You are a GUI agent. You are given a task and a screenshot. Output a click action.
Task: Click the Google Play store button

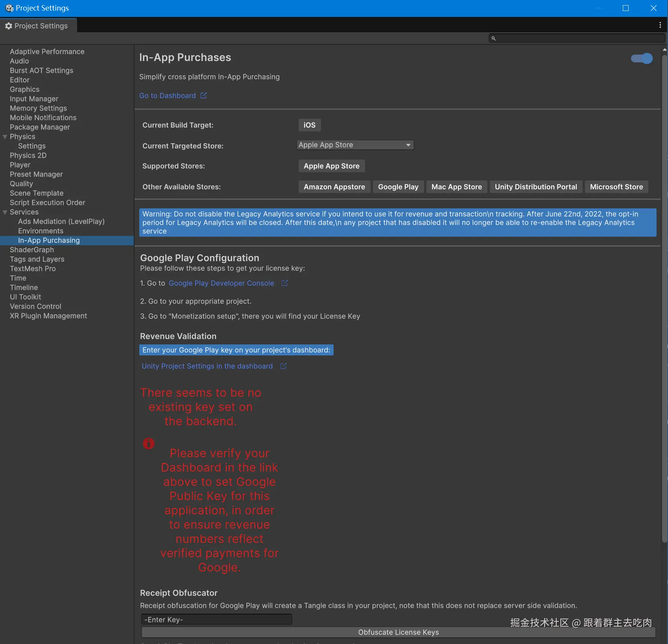[x=398, y=187]
